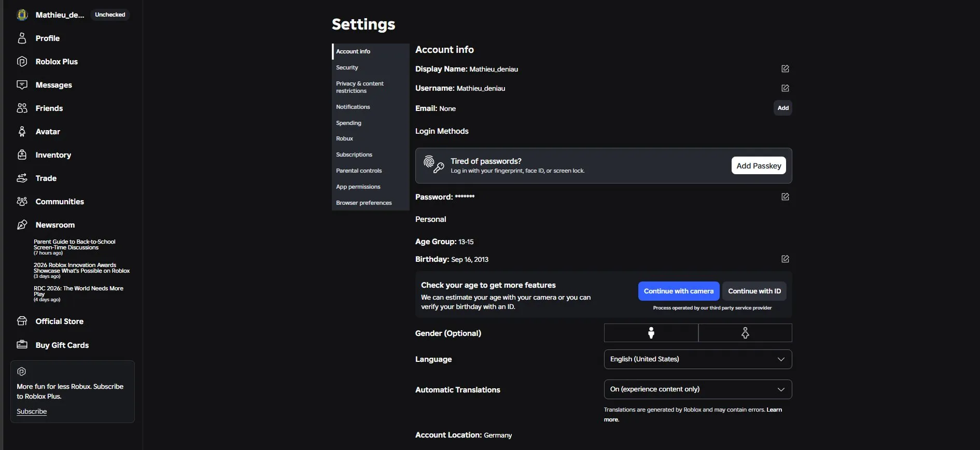Open the Avatar page link

pos(48,132)
